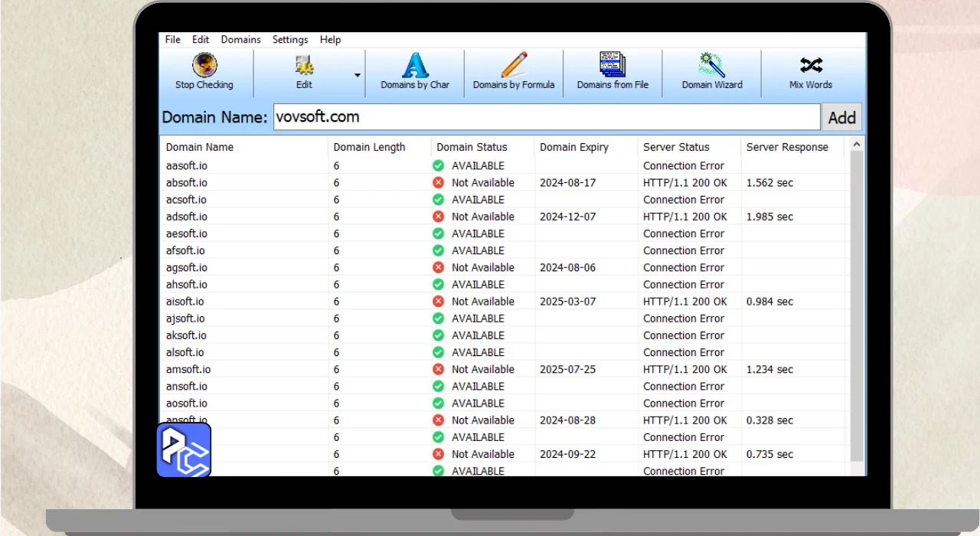The width and height of the screenshot is (980, 536).
Task: Open the Settings menu
Action: (x=290, y=40)
